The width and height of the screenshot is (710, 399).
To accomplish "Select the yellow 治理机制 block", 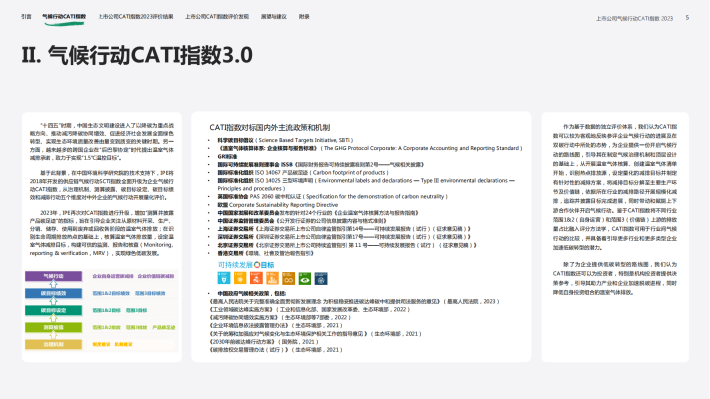I will (53, 344).
